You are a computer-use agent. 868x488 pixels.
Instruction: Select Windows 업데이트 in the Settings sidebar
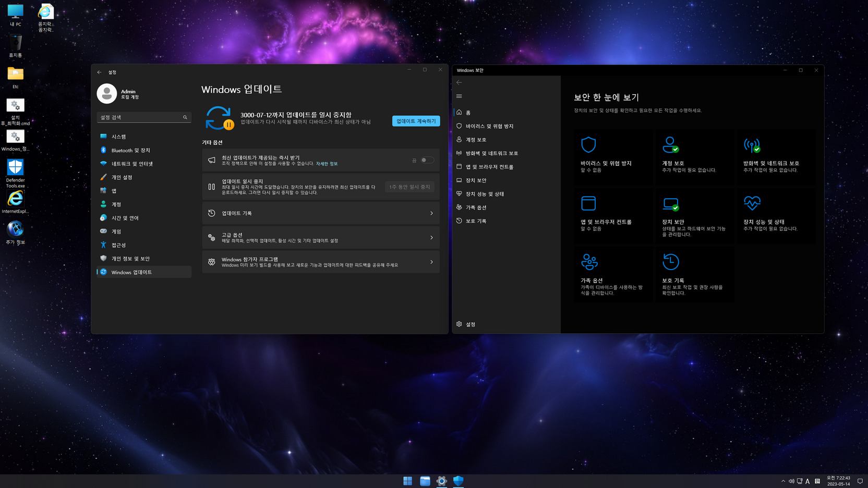(x=144, y=272)
